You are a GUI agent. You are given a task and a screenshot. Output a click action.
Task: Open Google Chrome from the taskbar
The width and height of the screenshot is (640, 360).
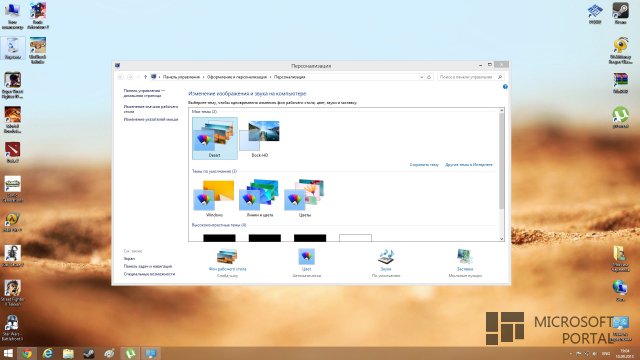click(27, 353)
